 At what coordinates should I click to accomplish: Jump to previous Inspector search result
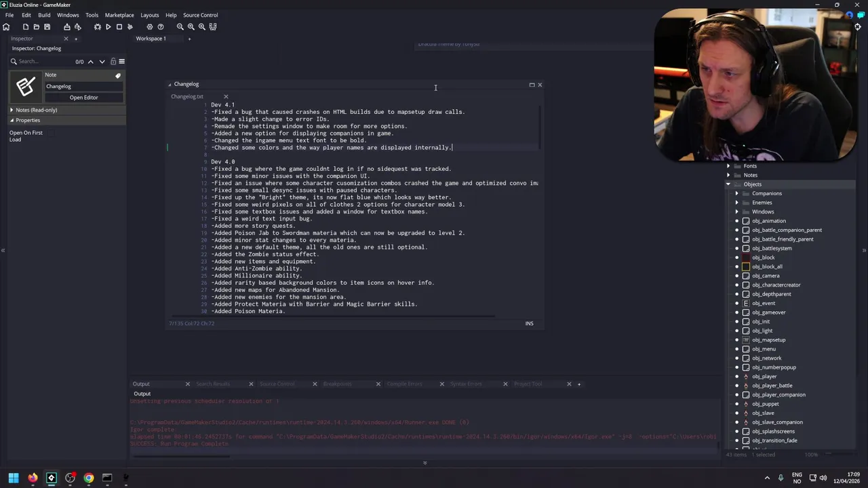[x=91, y=61]
